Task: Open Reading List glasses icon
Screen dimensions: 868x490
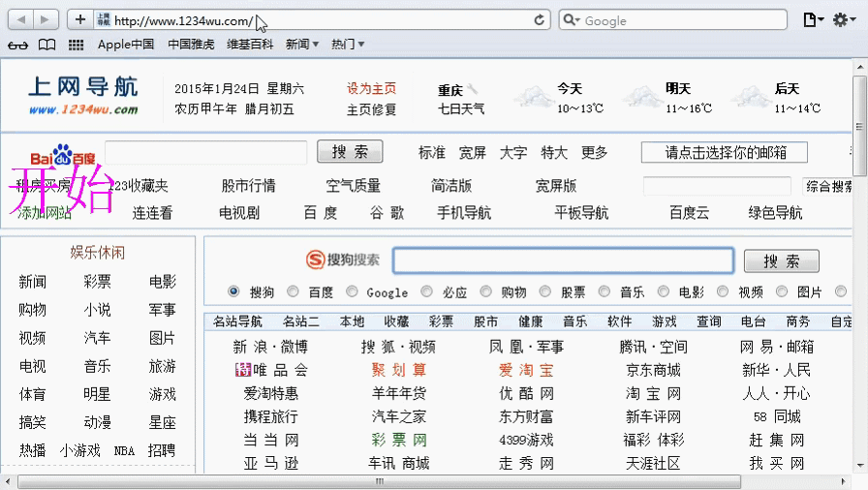Action: 17,45
